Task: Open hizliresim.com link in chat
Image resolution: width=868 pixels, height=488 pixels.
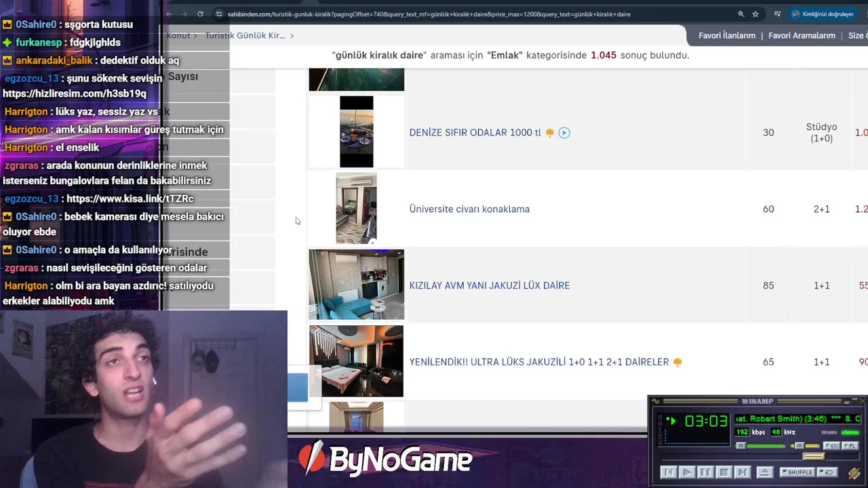Action: (x=75, y=94)
